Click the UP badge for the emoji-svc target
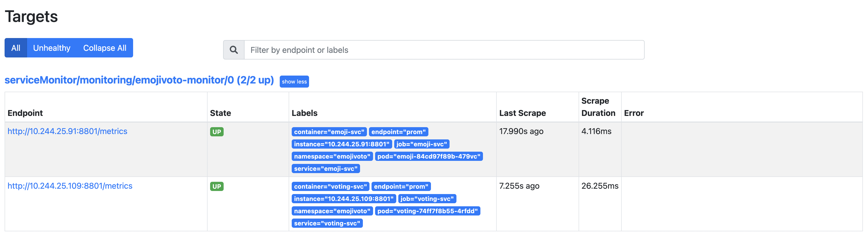Image resolution: width=868 pixels, height=240 pixels. (217, 132)
